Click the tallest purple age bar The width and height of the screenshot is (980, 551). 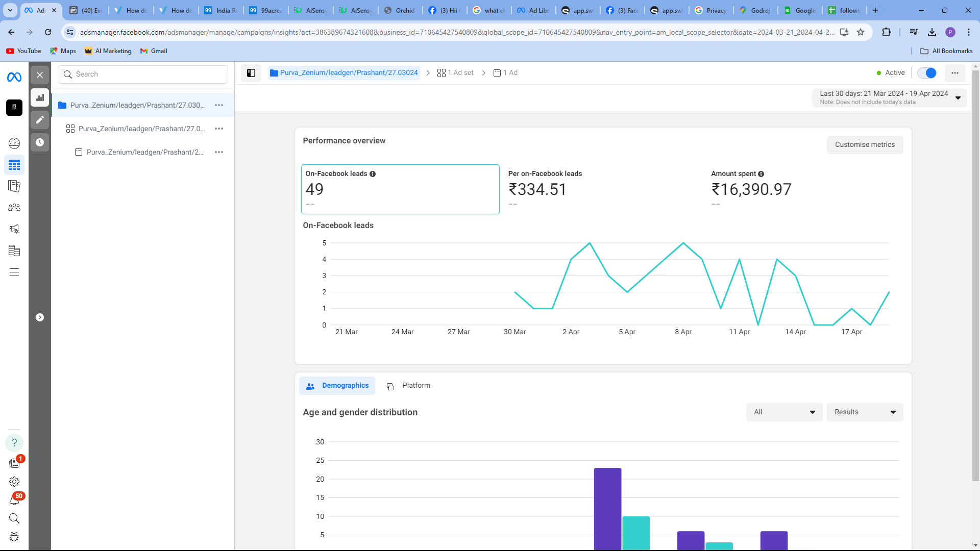pyautogui.click(x=607, y=509)
